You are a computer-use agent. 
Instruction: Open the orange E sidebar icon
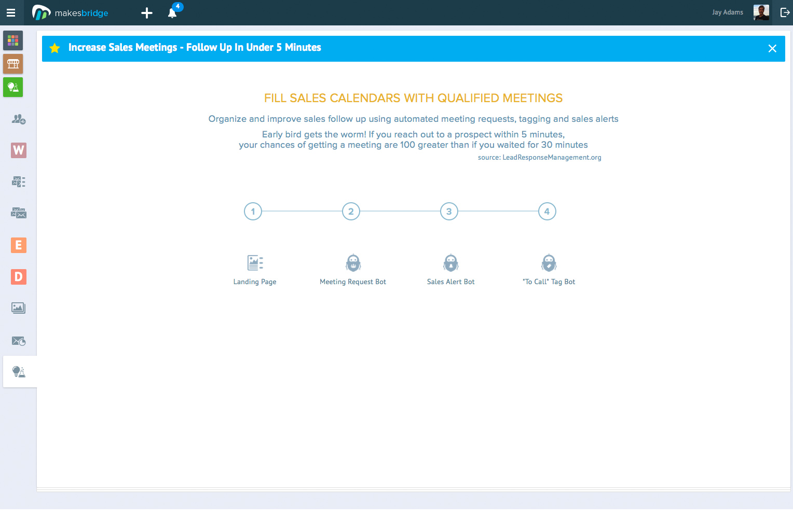coord(19,245)
